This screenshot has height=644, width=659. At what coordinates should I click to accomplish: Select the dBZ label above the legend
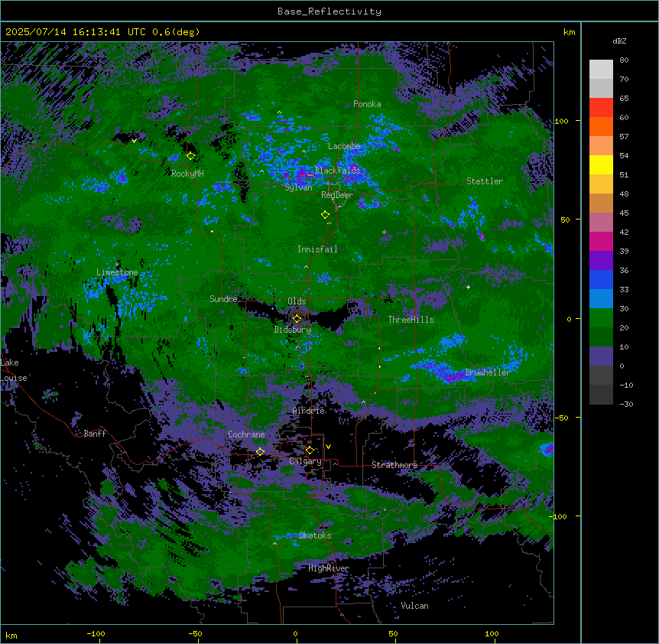point(619,41)
